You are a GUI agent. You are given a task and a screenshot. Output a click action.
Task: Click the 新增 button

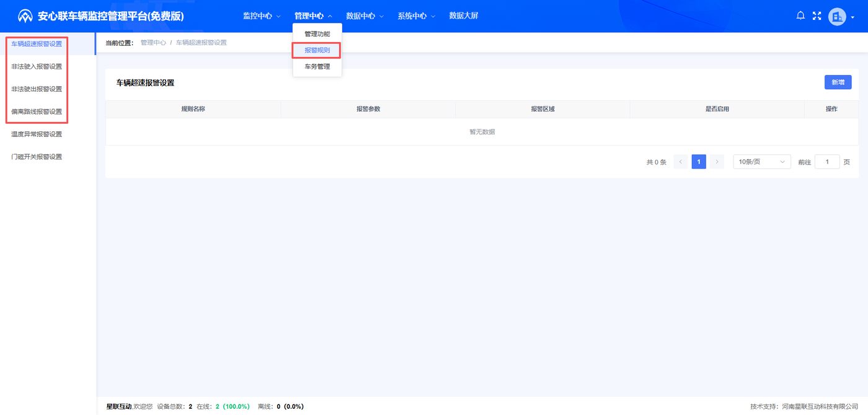click(x=838, y=82)
